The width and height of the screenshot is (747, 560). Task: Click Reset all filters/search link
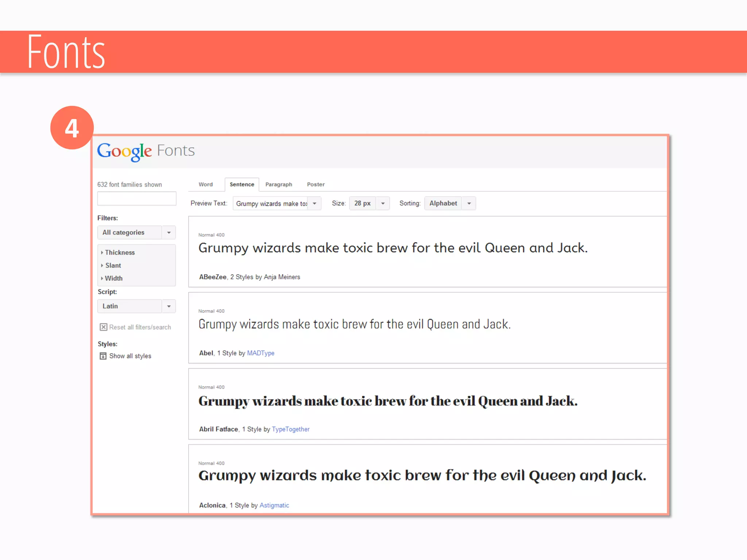click(140, 327)
